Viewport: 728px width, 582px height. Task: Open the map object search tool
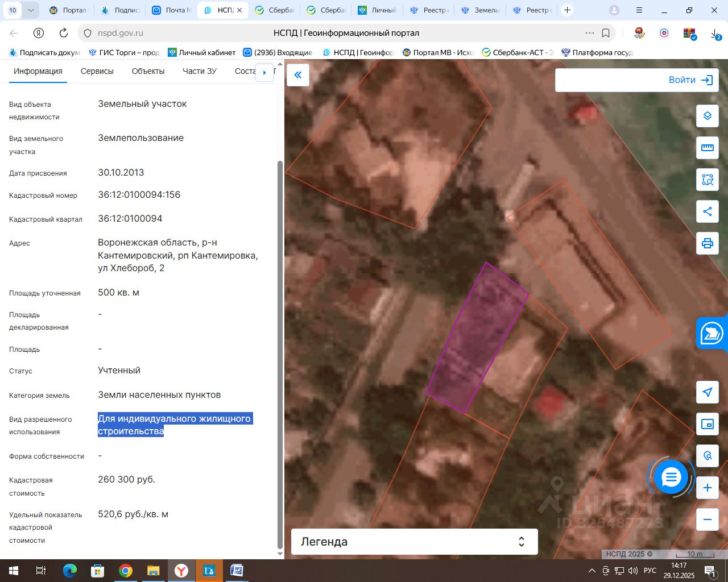pyautogui.click(x=708, y=456)
